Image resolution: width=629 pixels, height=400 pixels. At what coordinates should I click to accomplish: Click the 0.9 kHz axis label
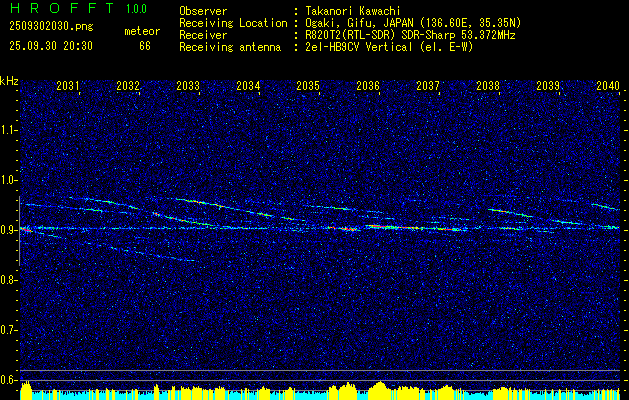(x=8, y=230)
